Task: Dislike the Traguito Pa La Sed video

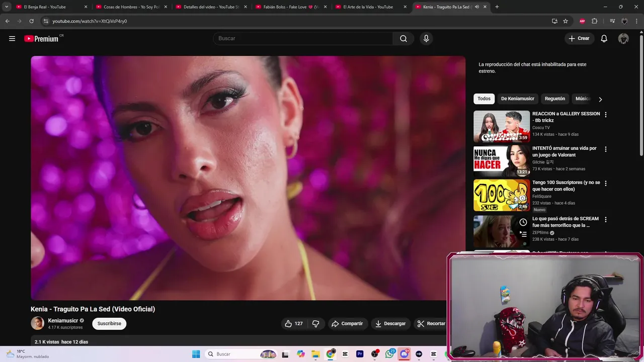Action: coord(316,324)
